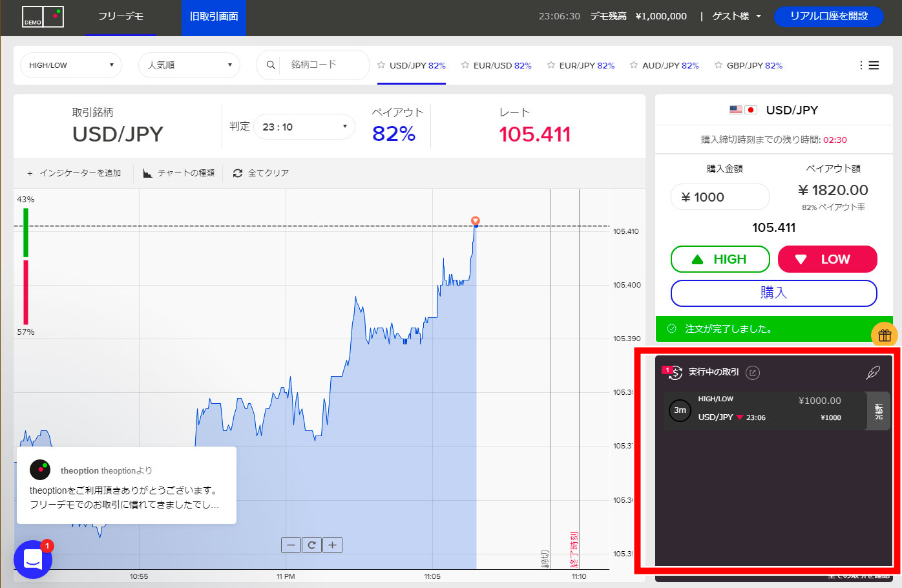This screenshot has width=902, height=588.
Task: Click the chart current price marker
Action: click(x=476, y=221)
